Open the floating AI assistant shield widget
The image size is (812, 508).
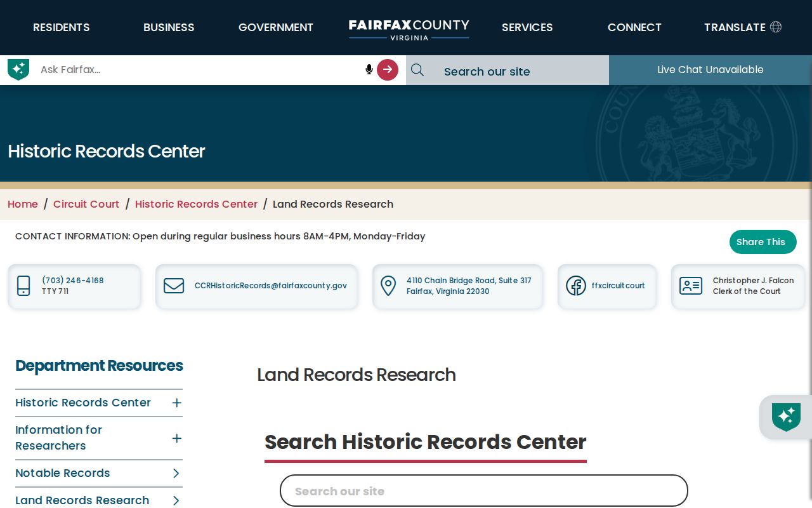click(x=786, y=417)
